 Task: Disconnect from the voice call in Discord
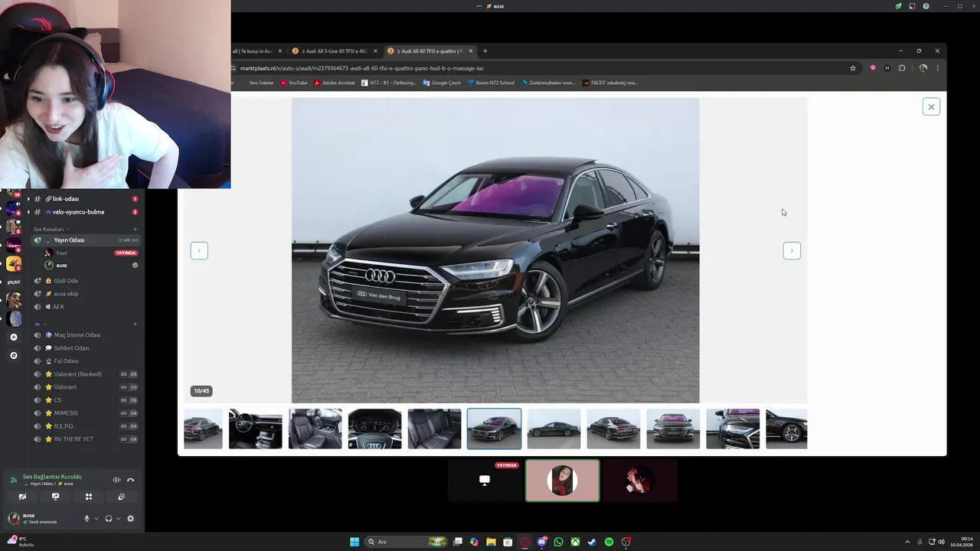coord(130,480)
